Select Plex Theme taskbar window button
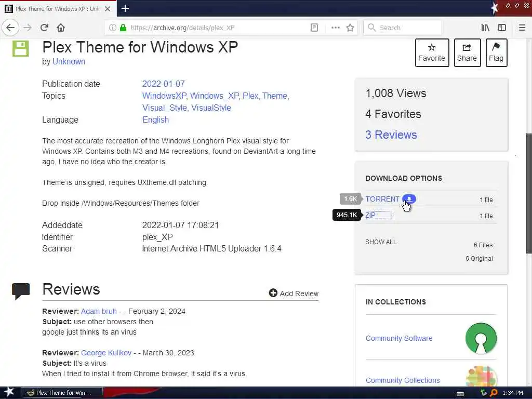Image resolution: width=532 pixels, height=399 pixels. click(61, 393)
